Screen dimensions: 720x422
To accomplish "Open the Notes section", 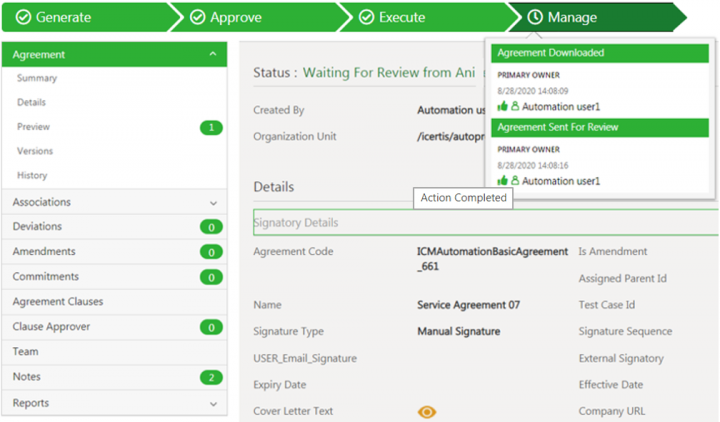I will (27, 377).
